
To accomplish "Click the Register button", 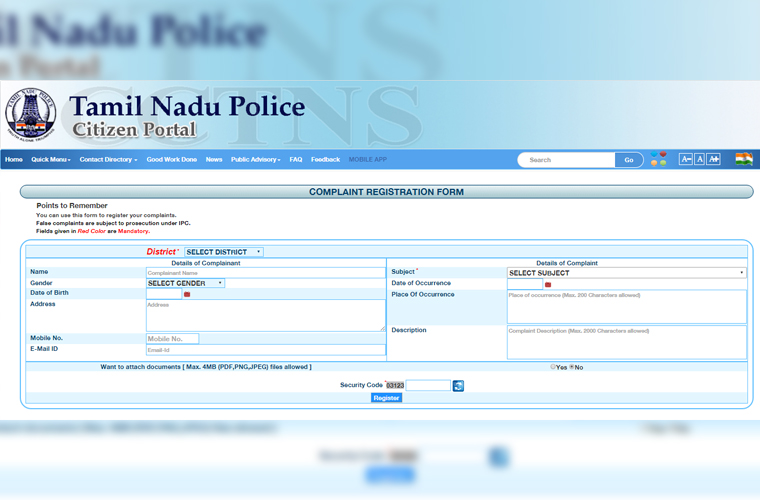I will tap(386, 398).
